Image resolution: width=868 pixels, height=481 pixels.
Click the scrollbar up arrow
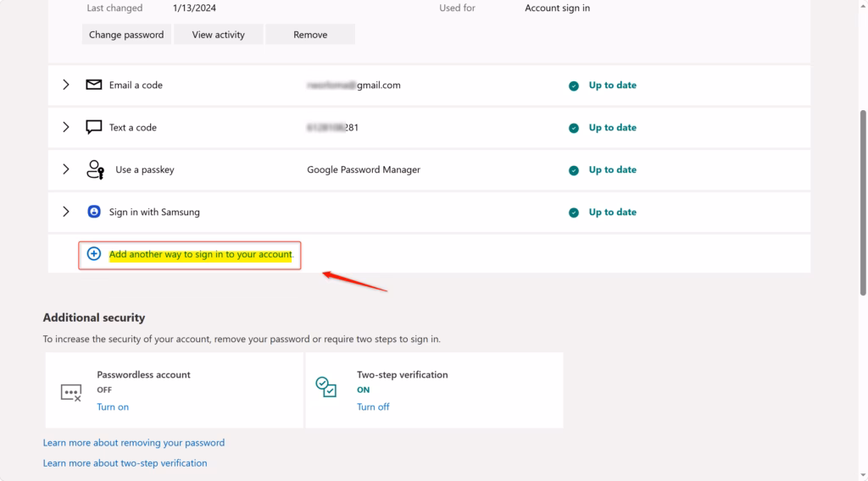(x=862, y=4)
